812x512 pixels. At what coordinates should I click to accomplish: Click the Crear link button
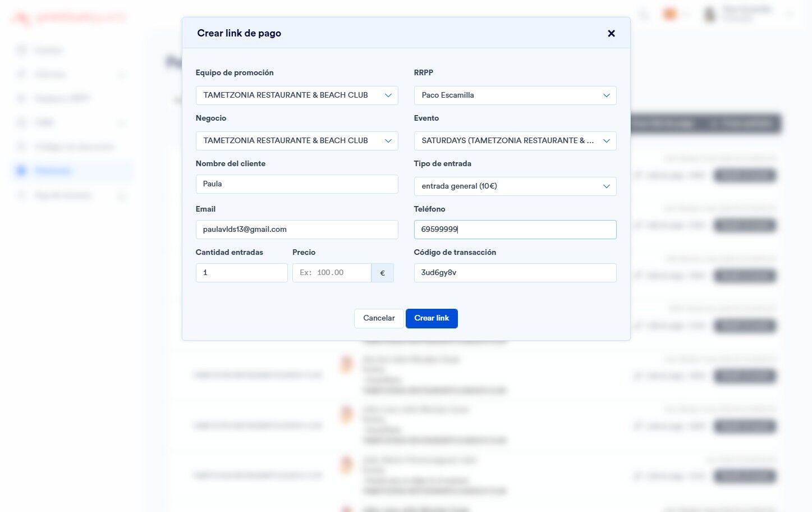[432, 318]
